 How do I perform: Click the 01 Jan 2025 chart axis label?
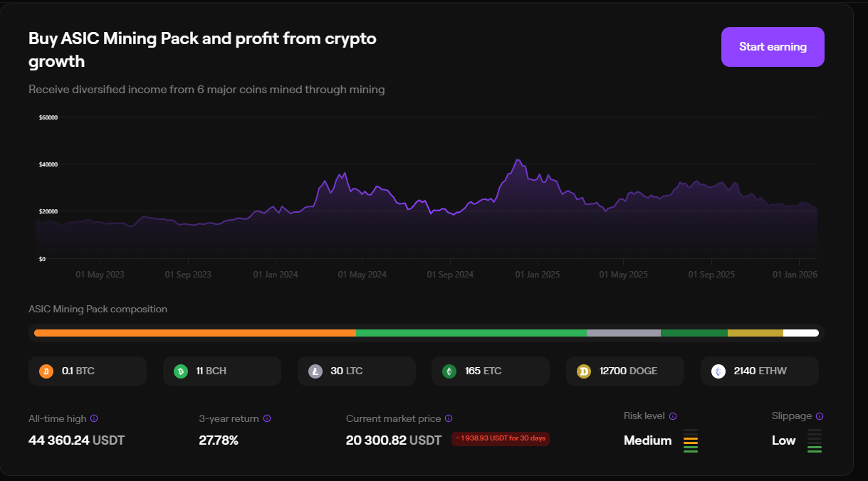click(538, 275)
